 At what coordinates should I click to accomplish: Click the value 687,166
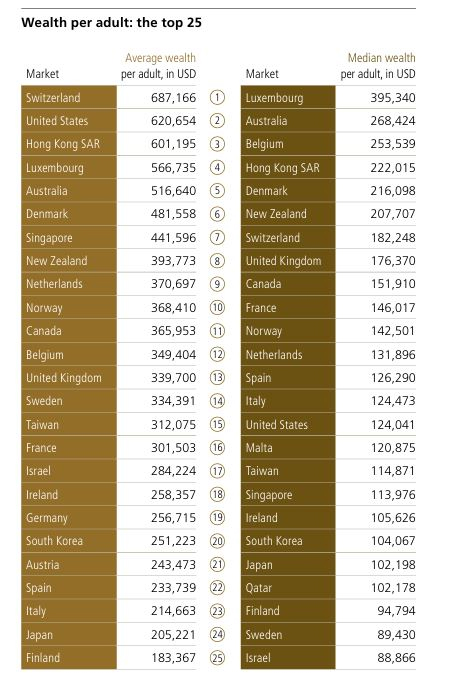coord(173,98)
